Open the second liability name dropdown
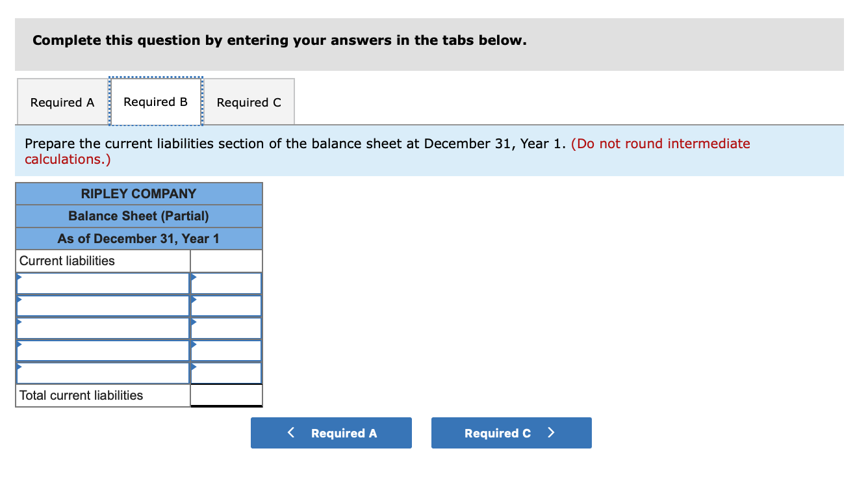The image size is (868, 481). point(103,305)
